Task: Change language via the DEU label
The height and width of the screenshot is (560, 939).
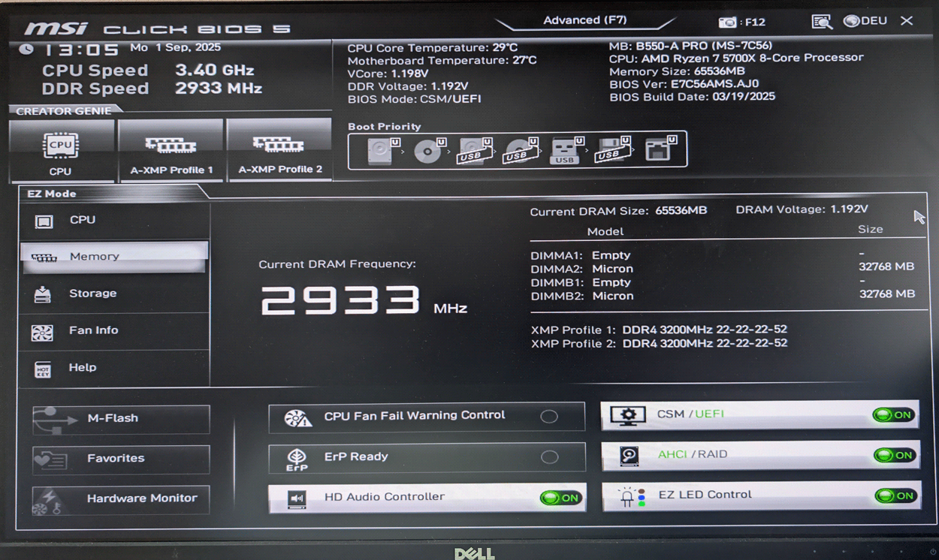Action: click(874, 21)
